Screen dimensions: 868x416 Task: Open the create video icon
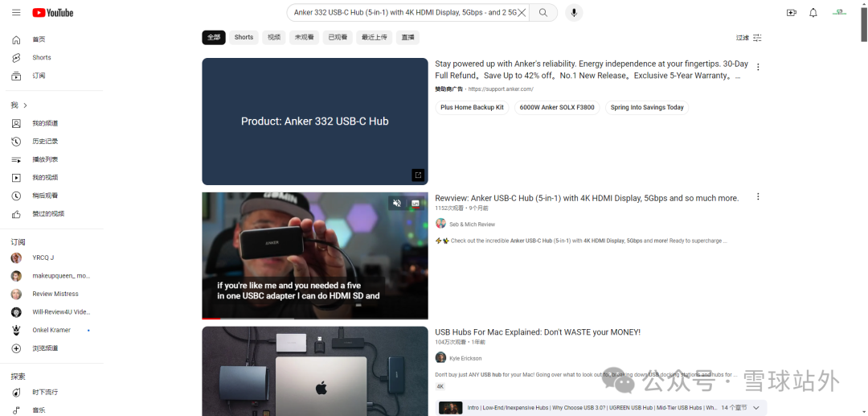(x=792, y=13)
